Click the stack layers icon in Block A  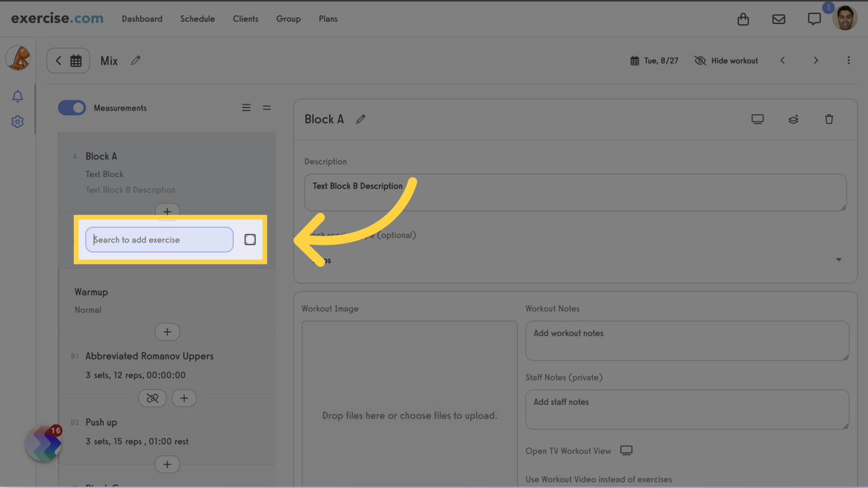coord(793,119)
